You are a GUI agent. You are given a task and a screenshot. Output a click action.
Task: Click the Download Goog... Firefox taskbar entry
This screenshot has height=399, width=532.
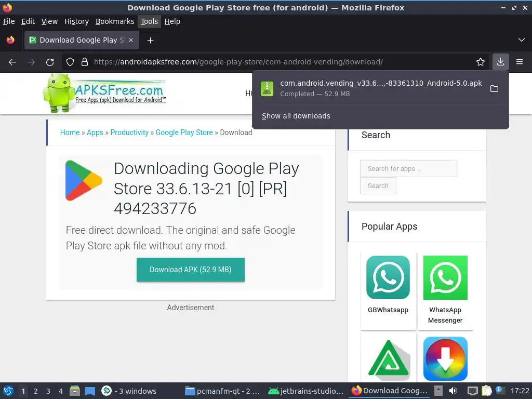[x=390, y=391]
